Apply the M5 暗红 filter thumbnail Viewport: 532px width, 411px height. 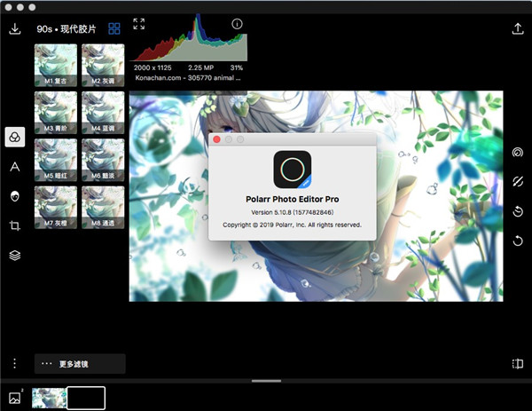56,160
